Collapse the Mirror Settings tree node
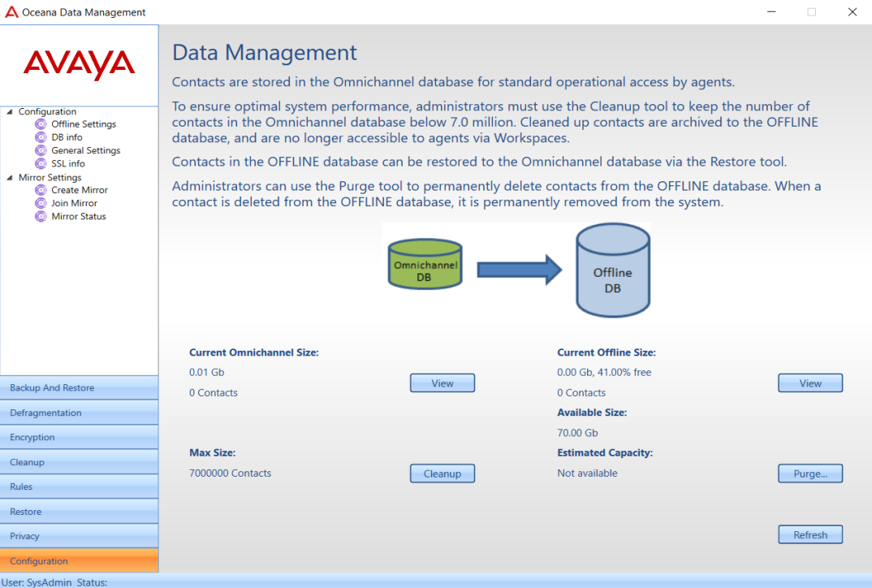 click(x=10, y=178)
